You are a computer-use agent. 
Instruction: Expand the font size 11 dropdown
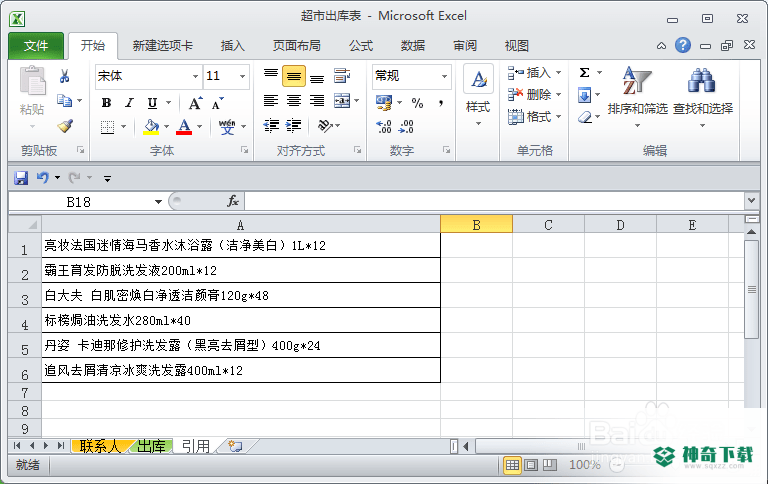(242, 76)
